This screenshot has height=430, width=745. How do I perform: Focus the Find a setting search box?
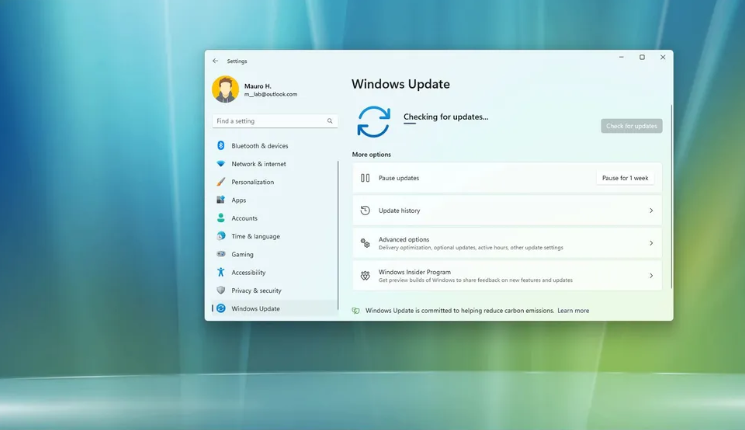tap(275, 121)
